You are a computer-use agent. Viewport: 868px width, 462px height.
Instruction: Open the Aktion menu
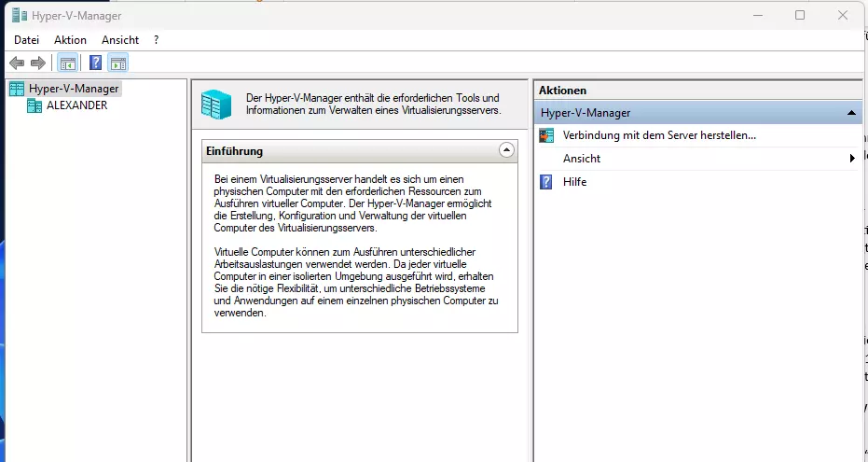pyautogui.click(x=70, y=40)
